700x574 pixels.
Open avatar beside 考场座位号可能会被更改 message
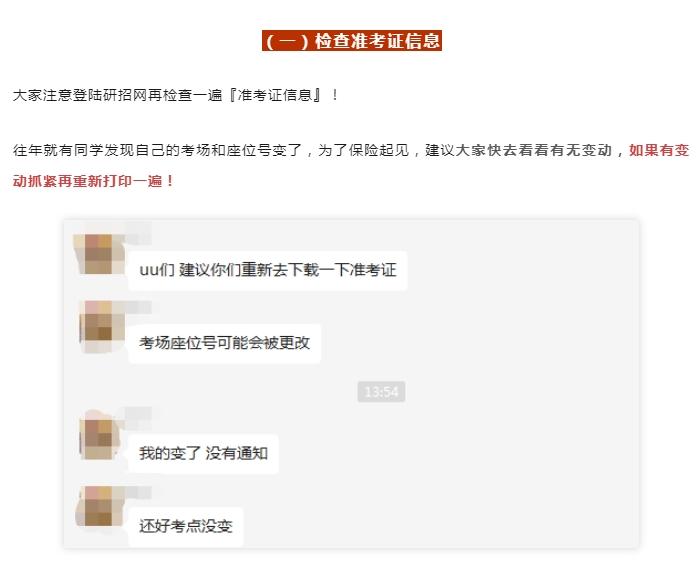click(x=102, y=327)
